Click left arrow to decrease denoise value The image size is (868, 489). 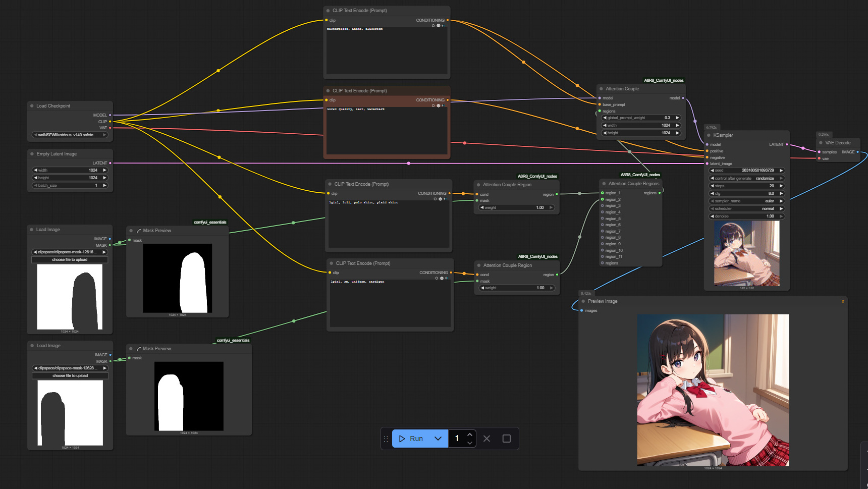pos(712,216)
